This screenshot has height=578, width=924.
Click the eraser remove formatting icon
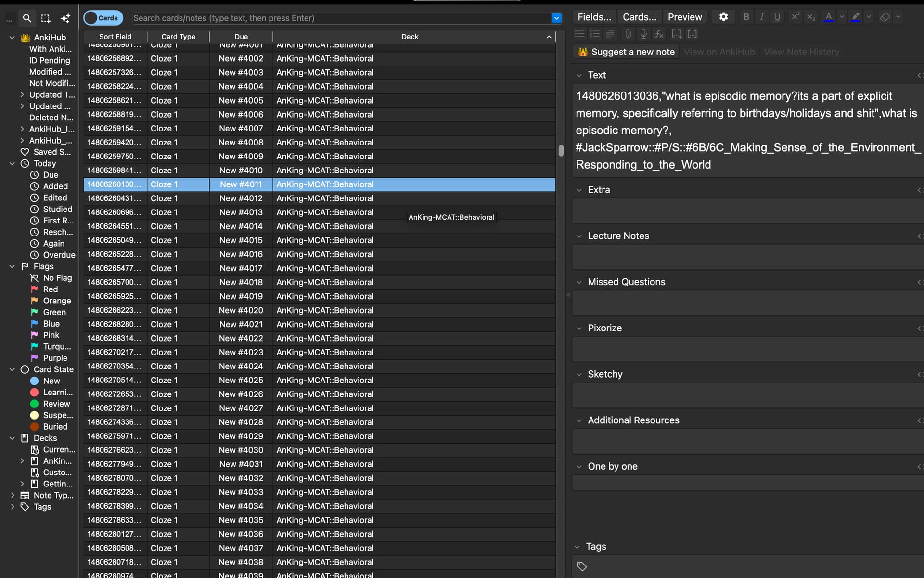(x=885, y=17)
